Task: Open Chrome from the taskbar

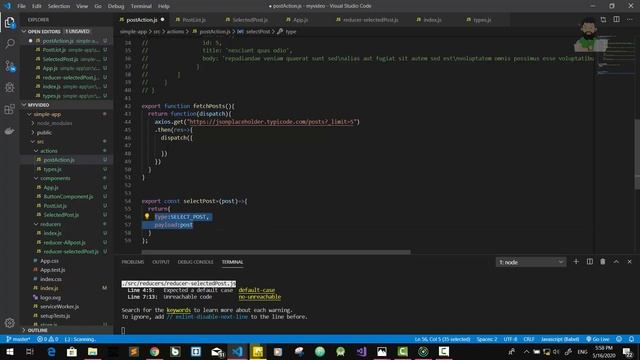Action: 154,351
